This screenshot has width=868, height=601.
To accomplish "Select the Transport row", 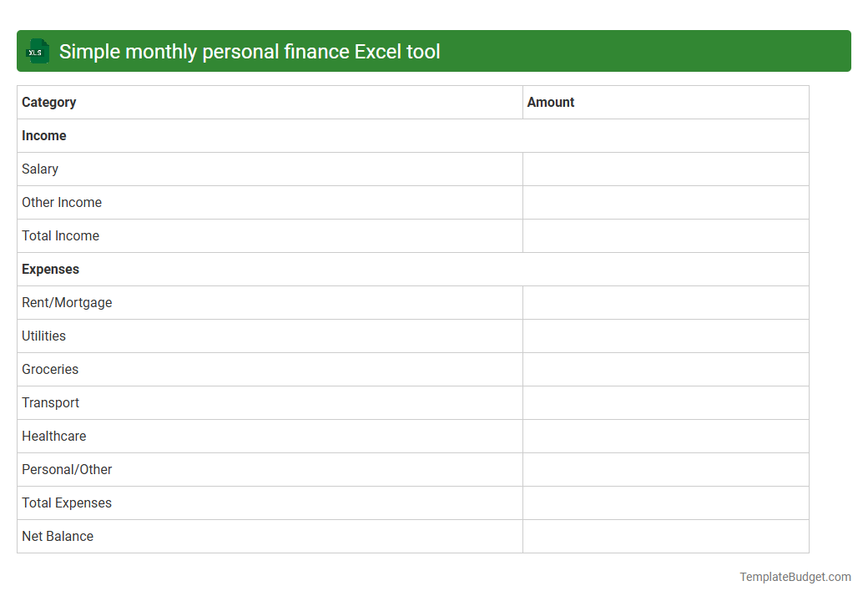I will 51,402.
